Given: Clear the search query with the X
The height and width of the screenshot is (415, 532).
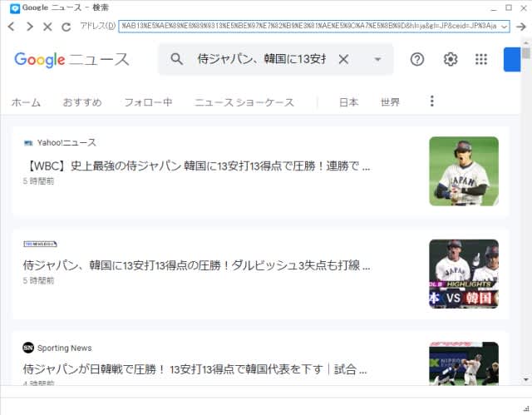Looking at the screenshot, I should [343, 59].
